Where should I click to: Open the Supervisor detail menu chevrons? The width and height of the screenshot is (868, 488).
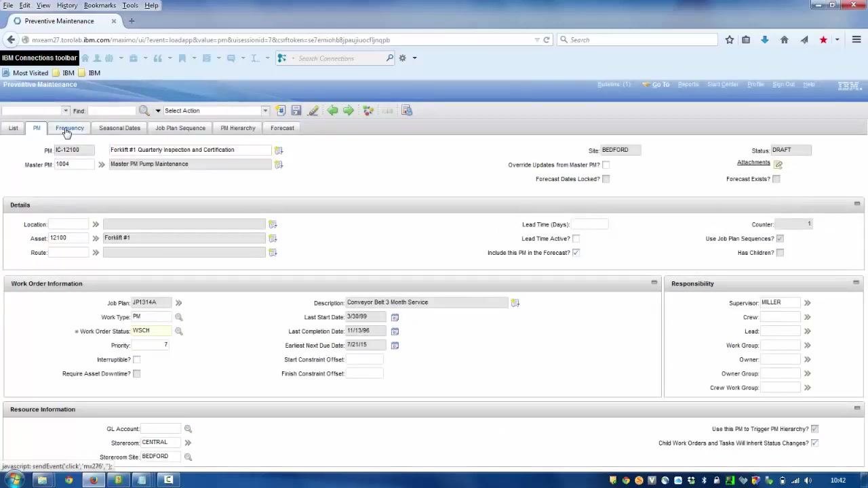pyautogui.click(x=807, y=303)
